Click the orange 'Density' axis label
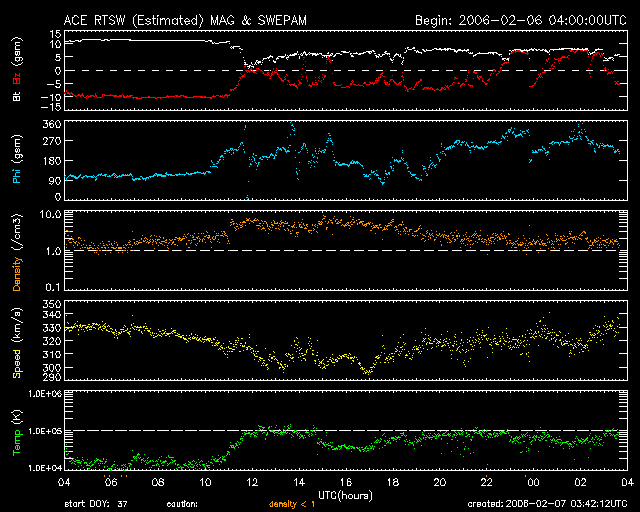Image resolution: width=640 pixels, height=512 pixels. (x=17, y=274)
